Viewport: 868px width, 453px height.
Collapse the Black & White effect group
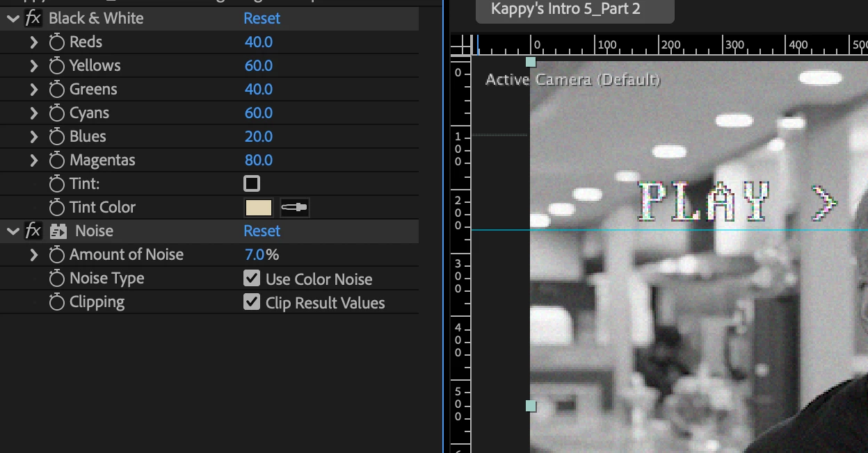point(13,19)
